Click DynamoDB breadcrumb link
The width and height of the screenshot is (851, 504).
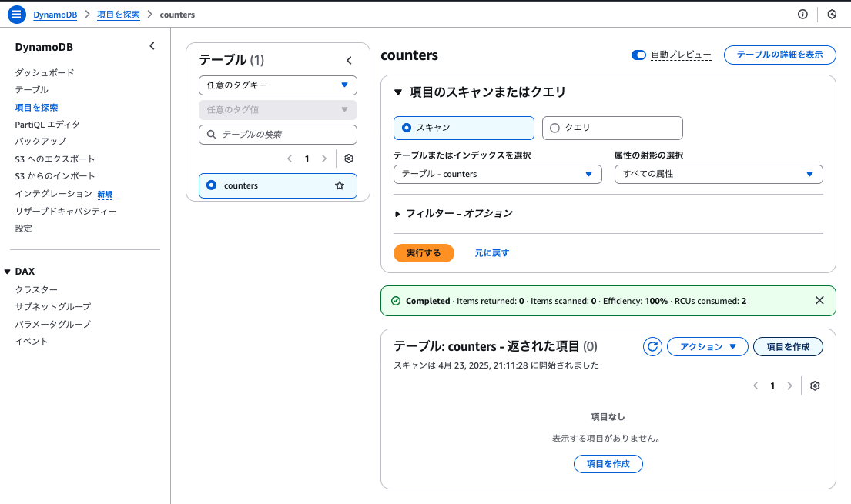click(55, 15)
